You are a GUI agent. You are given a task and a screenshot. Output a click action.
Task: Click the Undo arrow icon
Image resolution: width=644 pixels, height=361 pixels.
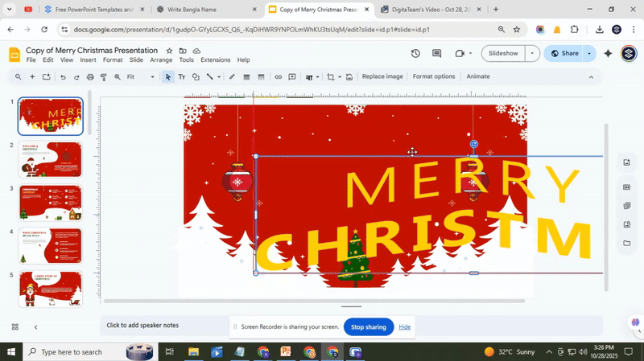pyautogui.click(x=63, y=77)
